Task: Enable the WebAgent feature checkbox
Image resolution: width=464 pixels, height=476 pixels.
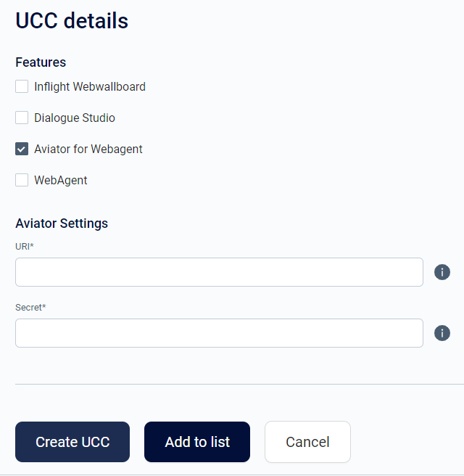Action: coord(22,180)
